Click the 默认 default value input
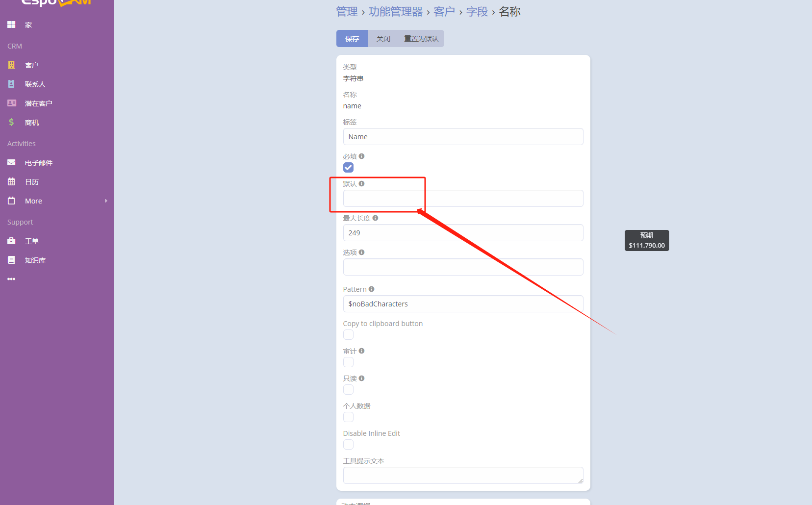 pos(463,198)
